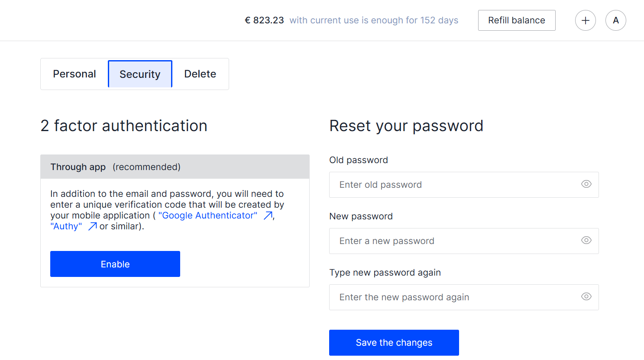Click the € 823.23 balance amount
644x360 pixels.
click(264, 20)
